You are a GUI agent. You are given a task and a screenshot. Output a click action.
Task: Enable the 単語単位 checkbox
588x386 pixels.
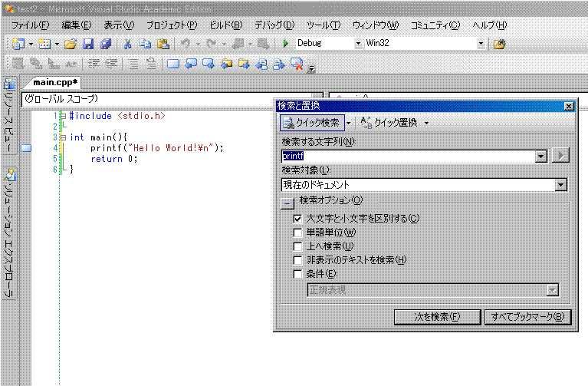point(298,233)
